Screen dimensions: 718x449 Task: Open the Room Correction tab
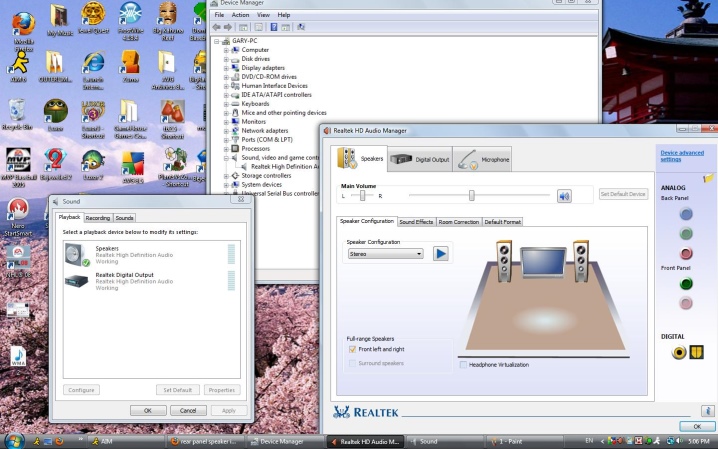[x=458, y=222]
